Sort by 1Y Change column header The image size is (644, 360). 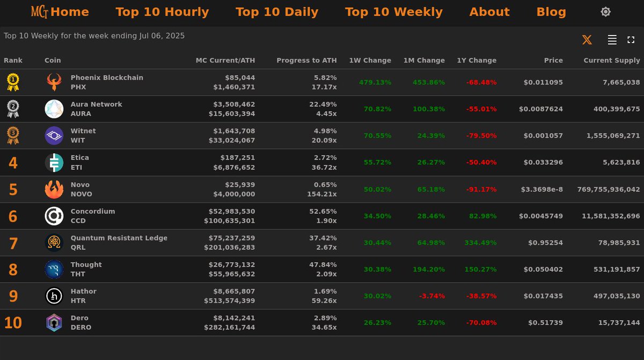[x=477, y=60]
